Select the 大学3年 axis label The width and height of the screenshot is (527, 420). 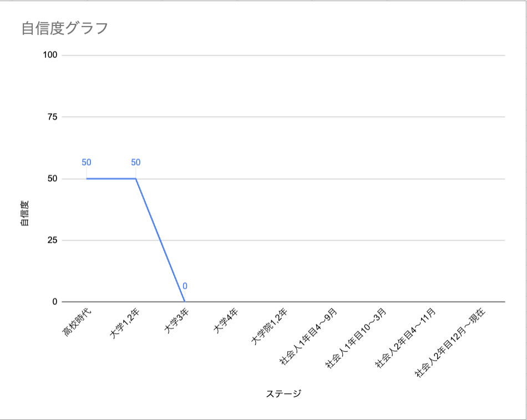pos(176,321)
